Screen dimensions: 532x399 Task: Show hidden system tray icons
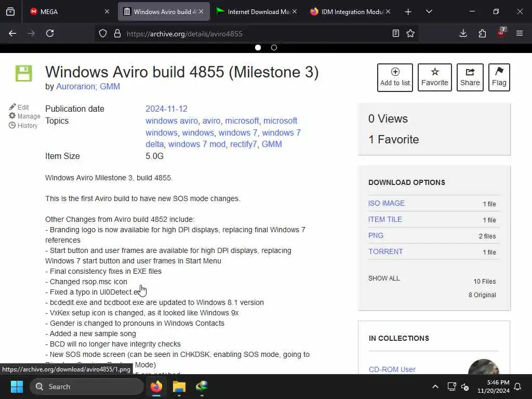click(x=435, y=387)
